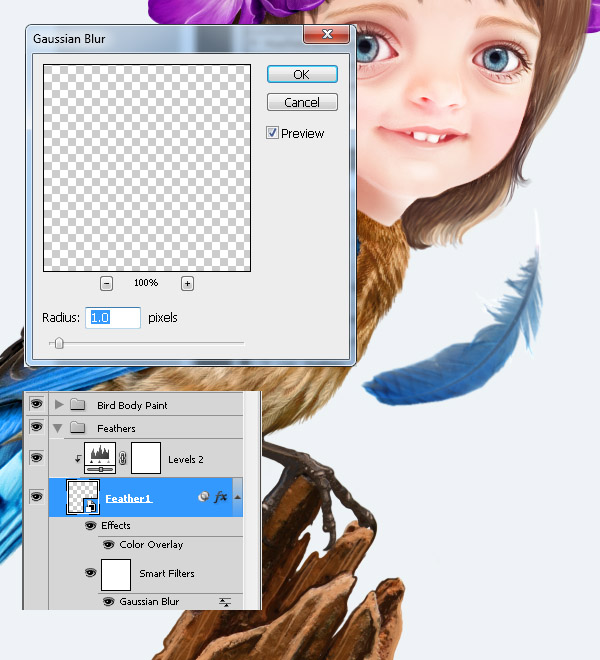Viewport: 600px width, 660px height.
Task: Collapse the Feathers group
Action: [58, 428]
